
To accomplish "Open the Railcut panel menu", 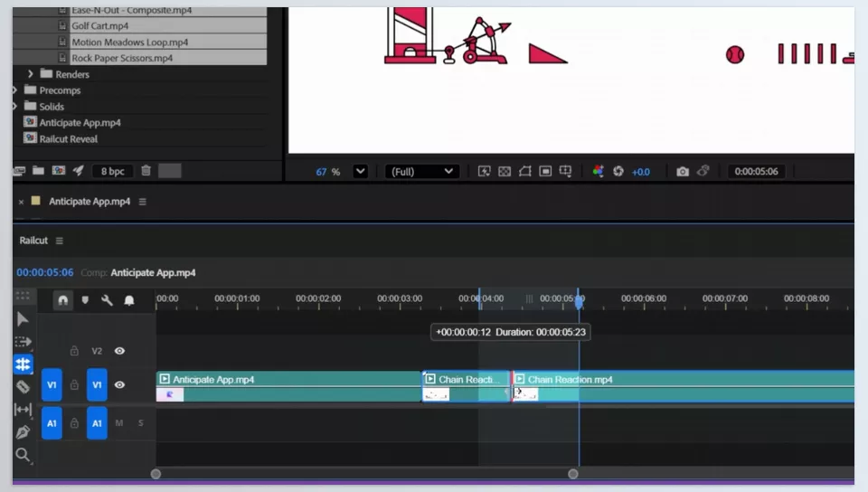I will (x=60, y=241).
